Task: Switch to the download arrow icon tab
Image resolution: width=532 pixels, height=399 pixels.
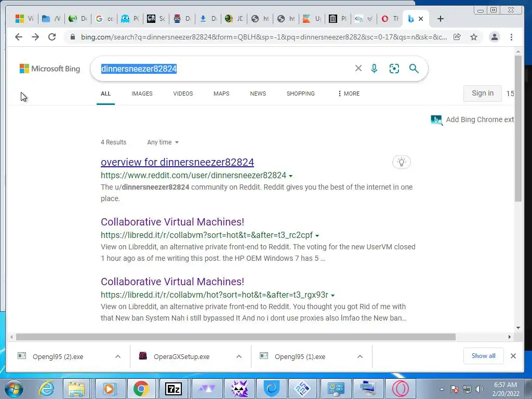Action: (x=208, y=19)
